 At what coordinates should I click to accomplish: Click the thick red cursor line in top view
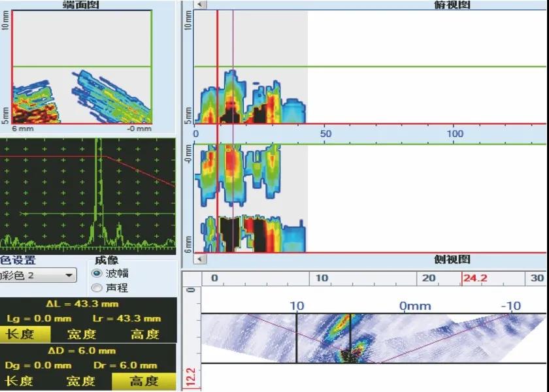pos(218,131)
